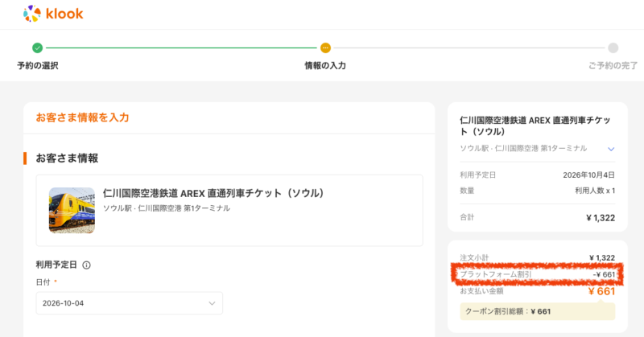Select the 情報の入力 step label
This screenshot has height=337, width=644.
tap(325, 66)
